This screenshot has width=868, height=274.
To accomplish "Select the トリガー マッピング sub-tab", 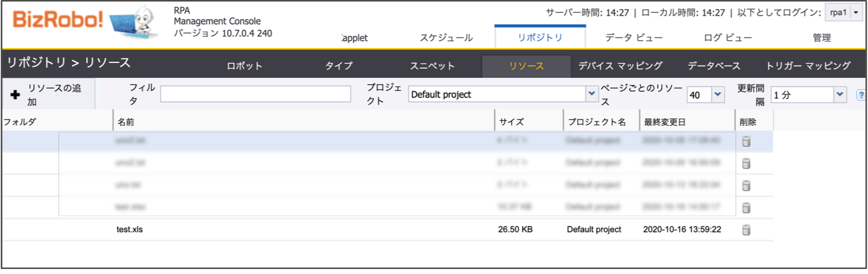I will tap(808, 66).
